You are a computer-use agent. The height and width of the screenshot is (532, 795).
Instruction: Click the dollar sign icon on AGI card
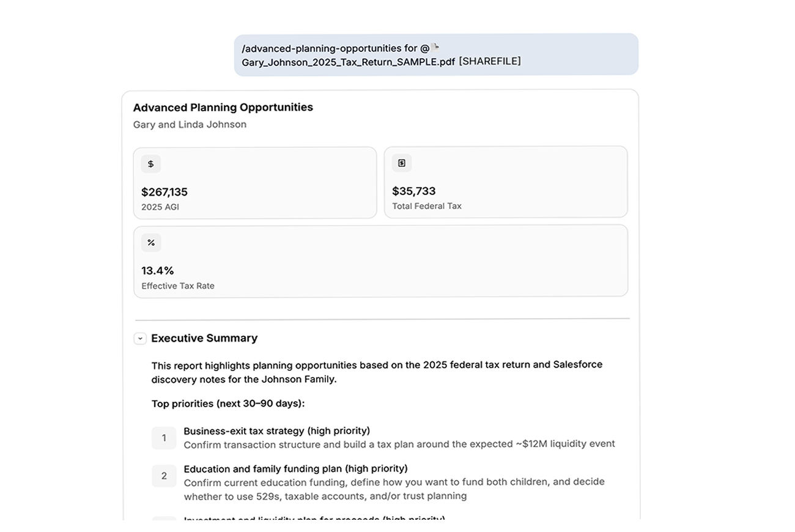tap(151, 164)
